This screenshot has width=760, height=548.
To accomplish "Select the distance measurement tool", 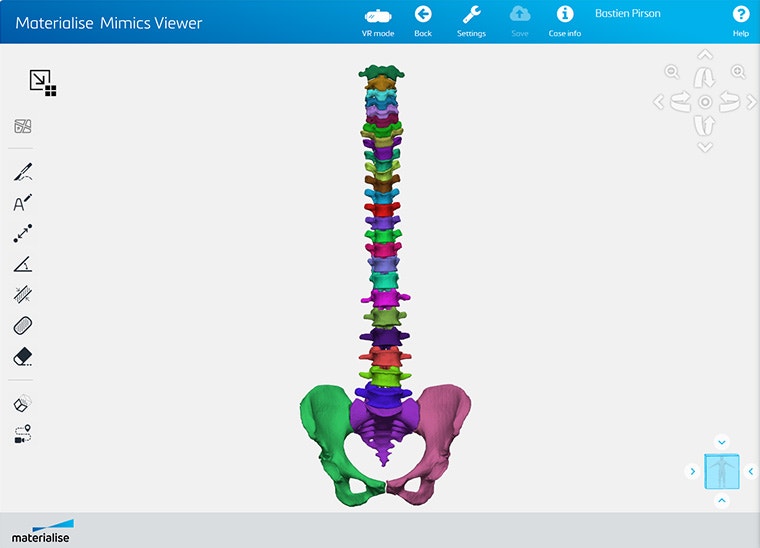I will coord(23,234).
